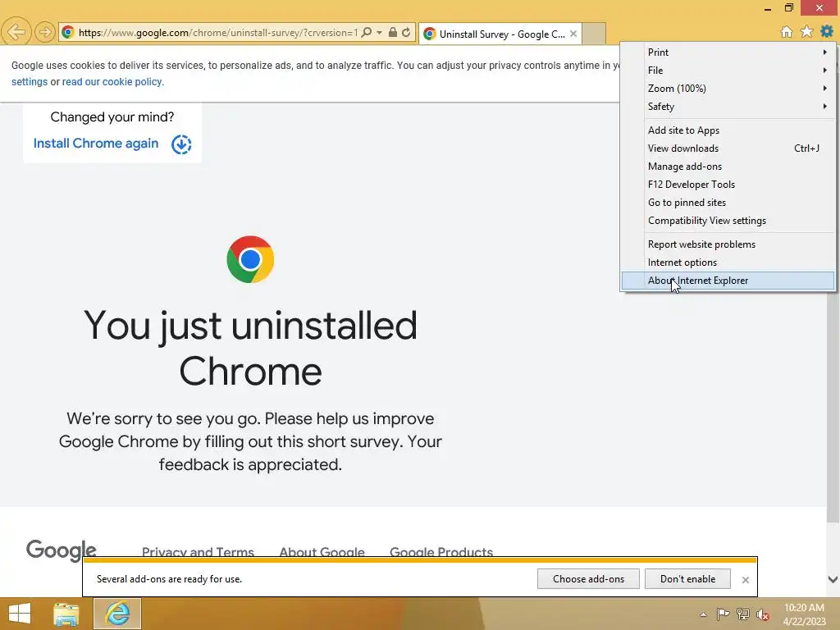The height and width of the screenshot is (630, 840).
Task: Choose Report website problems
Action: pyautogui.click(x=728, y=244)
